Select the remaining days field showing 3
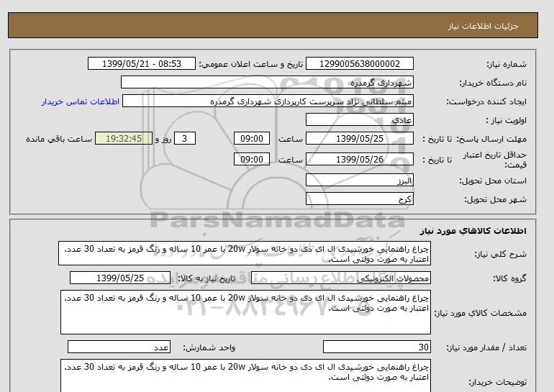 [x=184, y=138]
